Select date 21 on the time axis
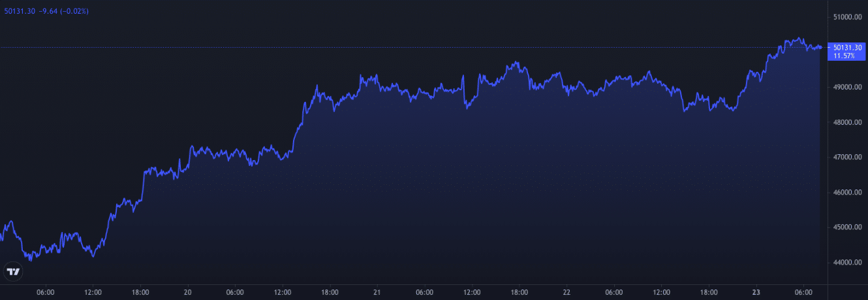 (x=377, y=292)
